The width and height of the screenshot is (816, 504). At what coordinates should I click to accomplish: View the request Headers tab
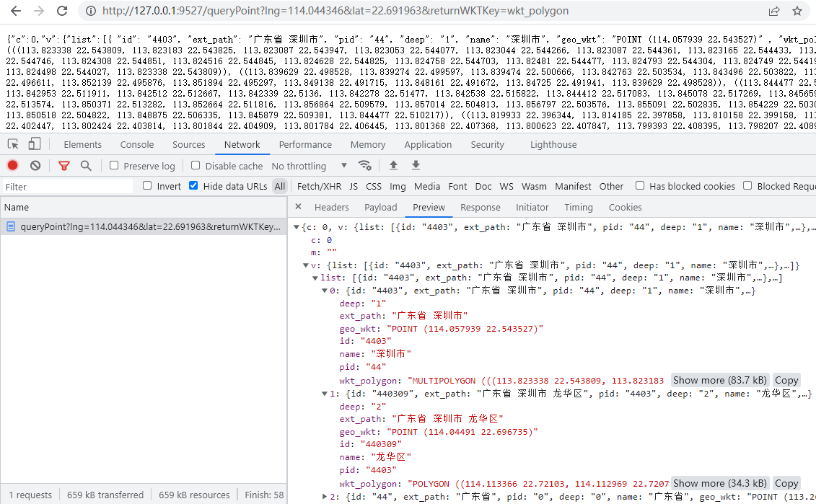pos(331,207)
